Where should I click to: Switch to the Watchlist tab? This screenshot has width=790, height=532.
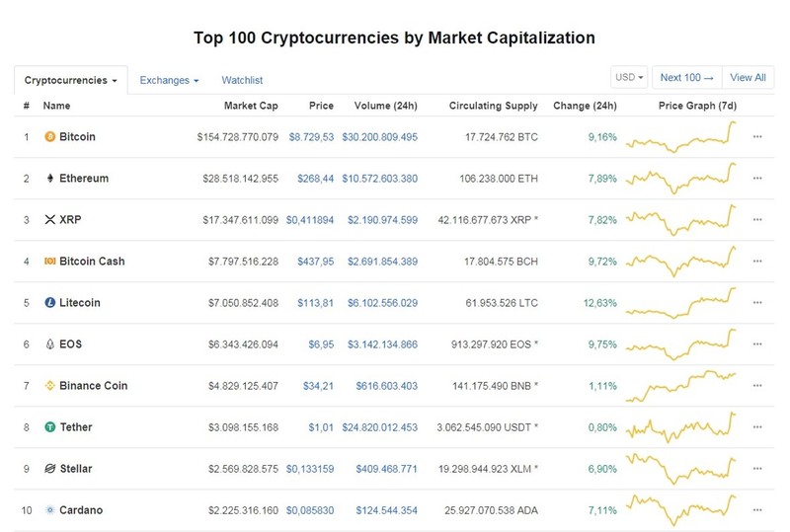point(242,80)
